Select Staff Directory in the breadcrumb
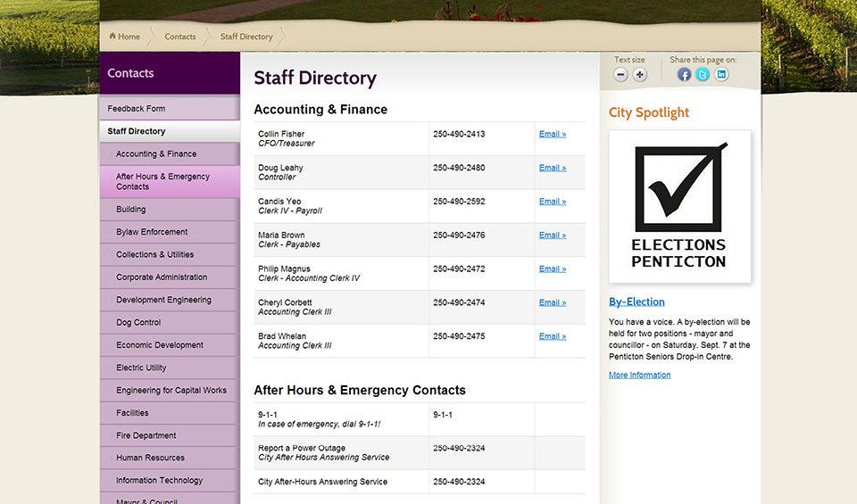 (246, 37)
